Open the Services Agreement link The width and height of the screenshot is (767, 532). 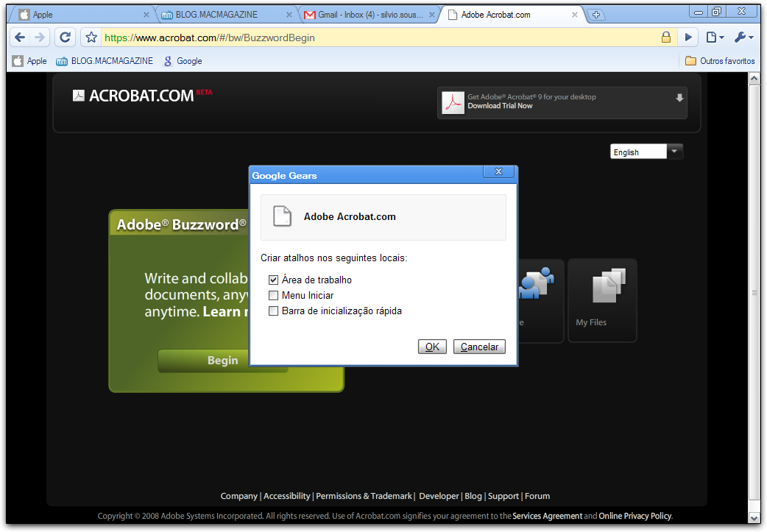(548, 516)
